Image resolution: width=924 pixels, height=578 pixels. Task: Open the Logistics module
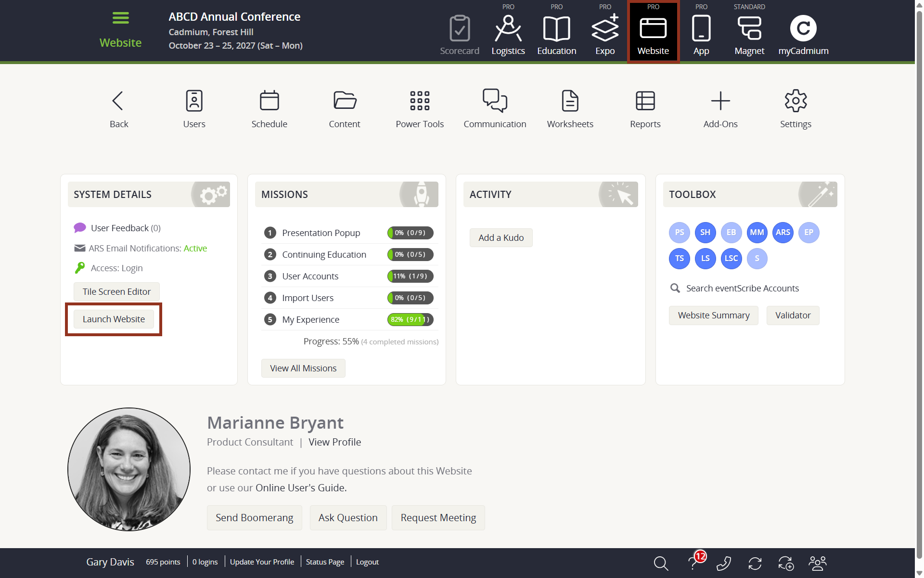508,31
